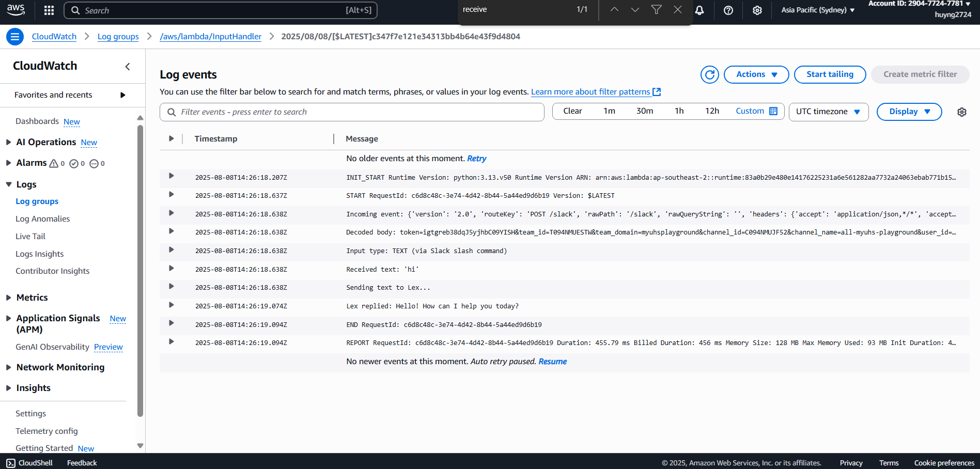Viewport: 980px width, 469px height.
Task: Expand the Alarms section
Action: coord(8,163)
